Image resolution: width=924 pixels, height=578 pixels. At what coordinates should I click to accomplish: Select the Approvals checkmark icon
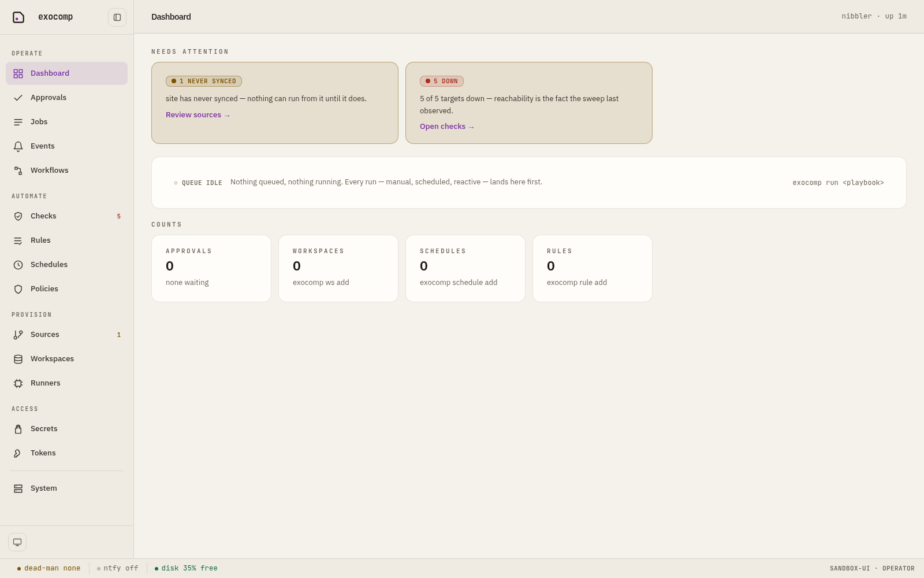point(18,98)
